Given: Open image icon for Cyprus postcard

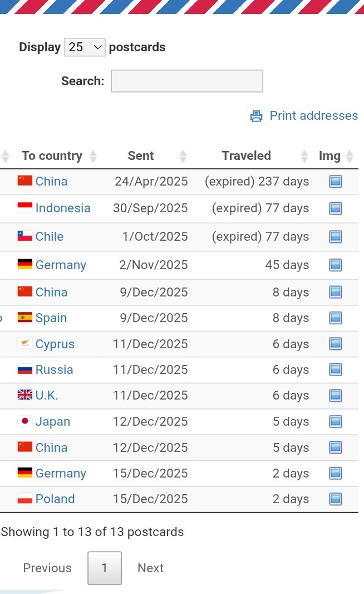Looking at the screenshot, I should coord(335,344).
